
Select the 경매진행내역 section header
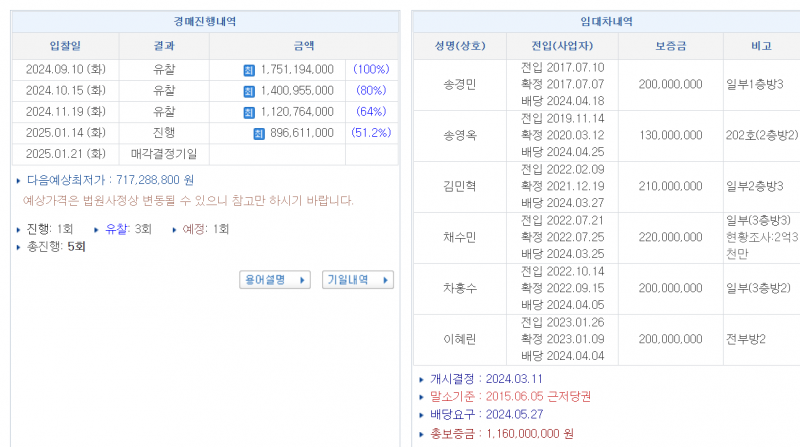coord(205,21)
